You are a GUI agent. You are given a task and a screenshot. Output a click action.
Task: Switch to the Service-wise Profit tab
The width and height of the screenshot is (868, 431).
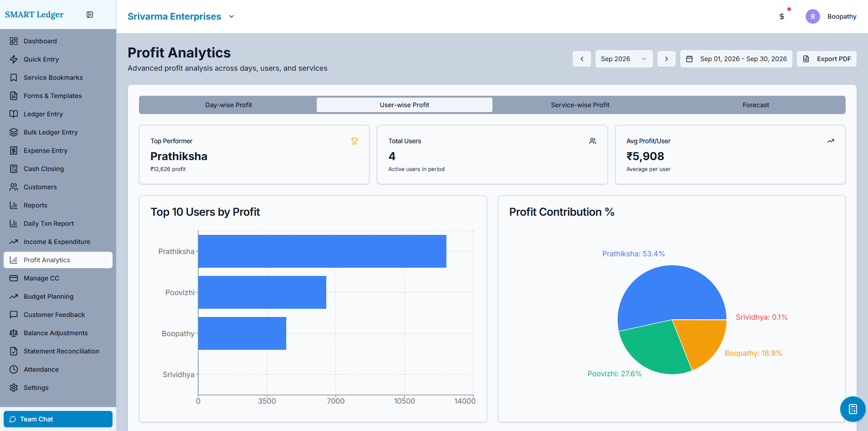[x=580, y=105]
